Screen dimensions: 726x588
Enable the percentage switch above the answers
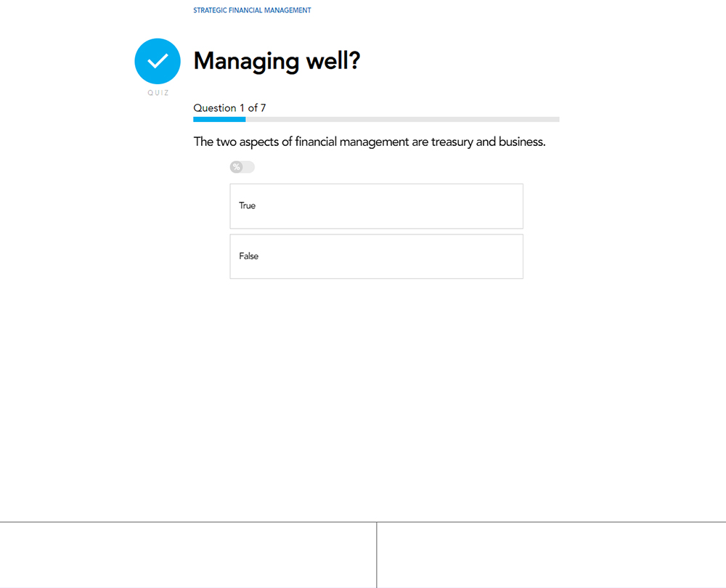[x=242, y=167]
